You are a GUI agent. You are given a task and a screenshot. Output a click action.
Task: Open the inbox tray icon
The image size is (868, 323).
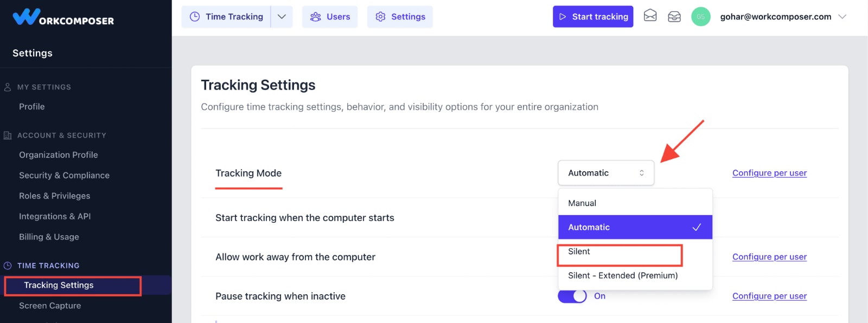pyautogui.click(x=674, y=17)
